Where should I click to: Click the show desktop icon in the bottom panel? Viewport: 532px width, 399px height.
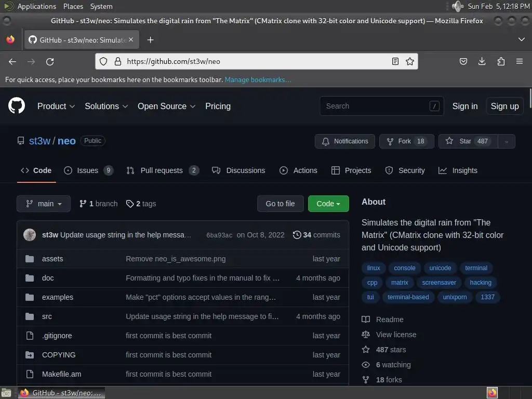[6, 393]
